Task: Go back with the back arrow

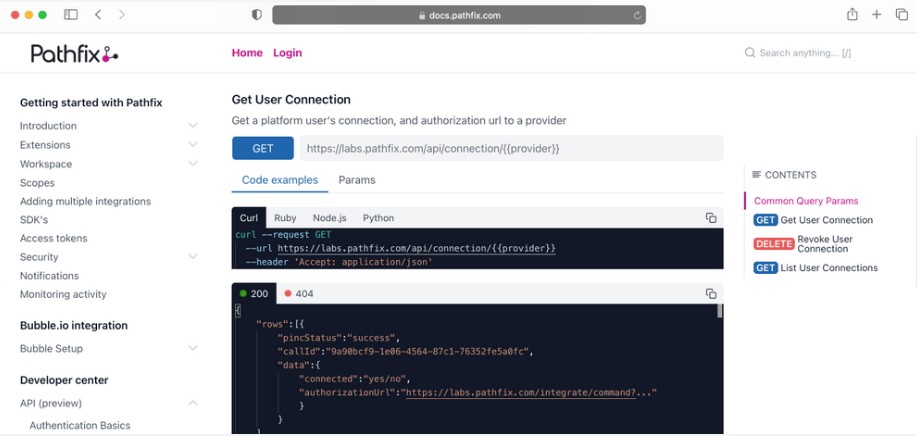Action: click(98, 15)
